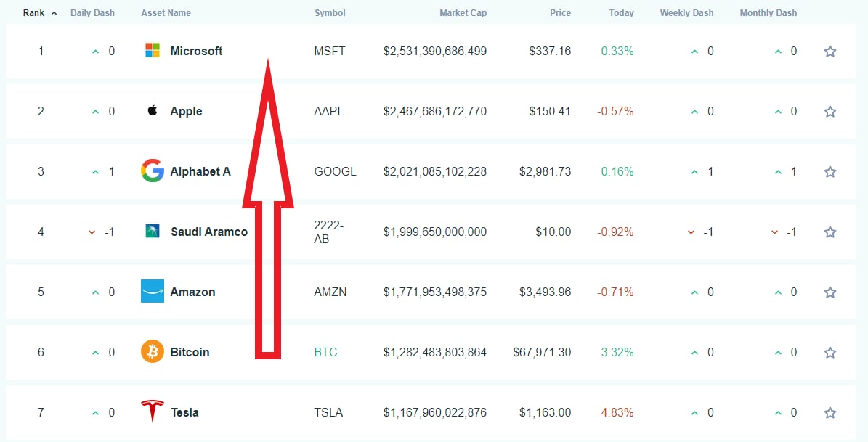Sort by the Market Cap column header

tap(463, 13)
